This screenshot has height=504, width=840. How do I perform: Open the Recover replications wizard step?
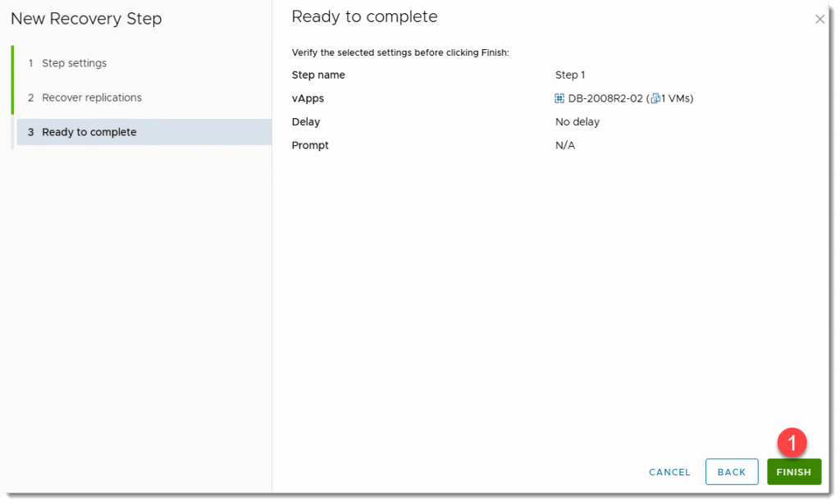point(91,98)
